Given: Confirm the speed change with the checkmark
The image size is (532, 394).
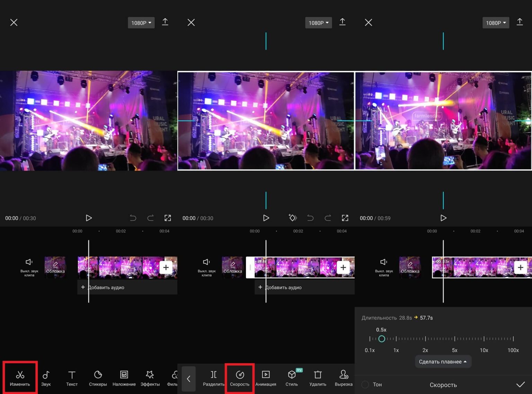Looking at the screenshot, I should (520, 385).
